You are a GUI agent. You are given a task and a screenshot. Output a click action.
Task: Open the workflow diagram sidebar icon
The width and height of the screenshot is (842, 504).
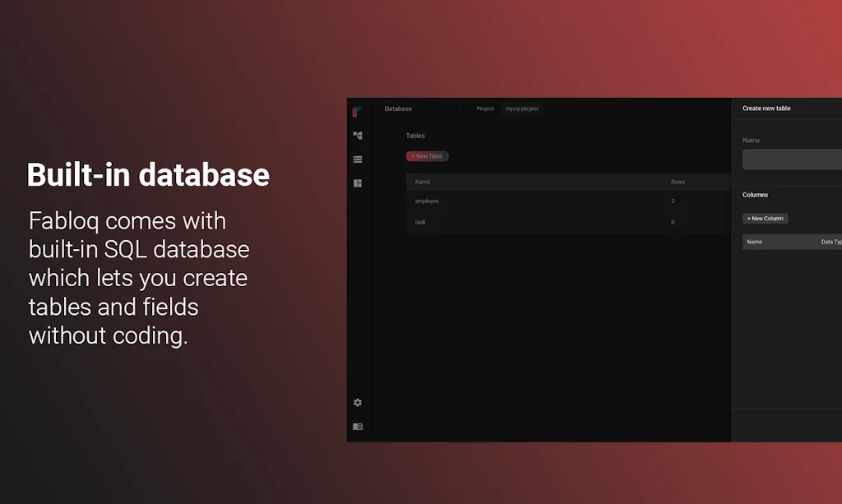[358, 136]
